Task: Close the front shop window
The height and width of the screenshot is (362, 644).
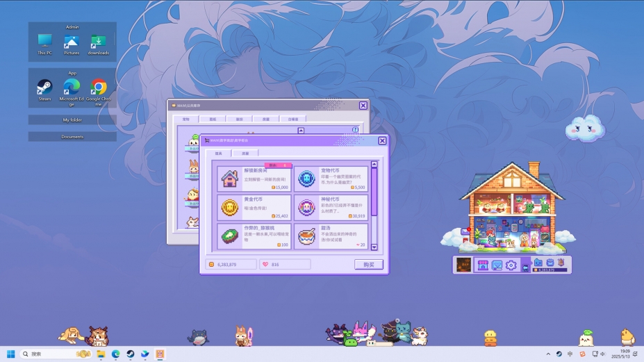Action: 382,140
